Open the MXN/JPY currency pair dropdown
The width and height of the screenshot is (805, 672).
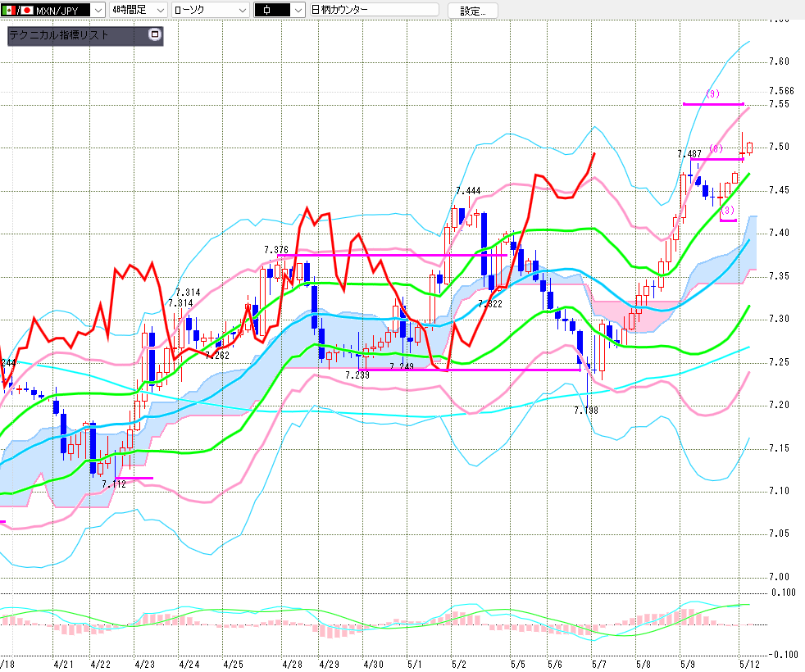pyautogui.click(x=97, y=11)
